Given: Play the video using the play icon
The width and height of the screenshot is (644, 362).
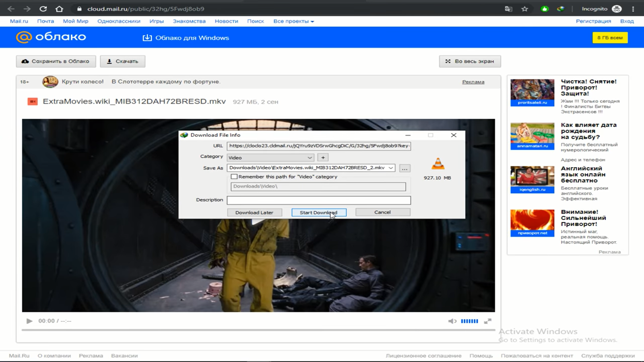Looking at the screenshot, I should (x=29, y=321).
